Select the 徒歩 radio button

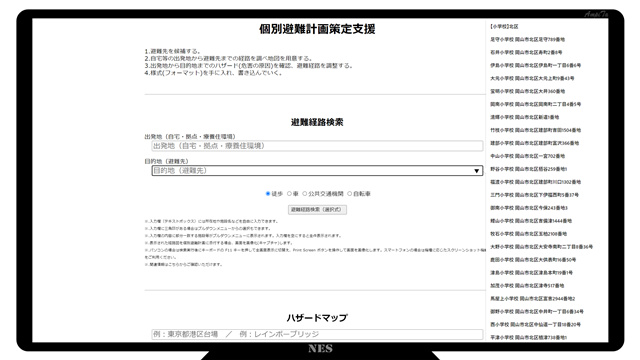click(268, 194)
